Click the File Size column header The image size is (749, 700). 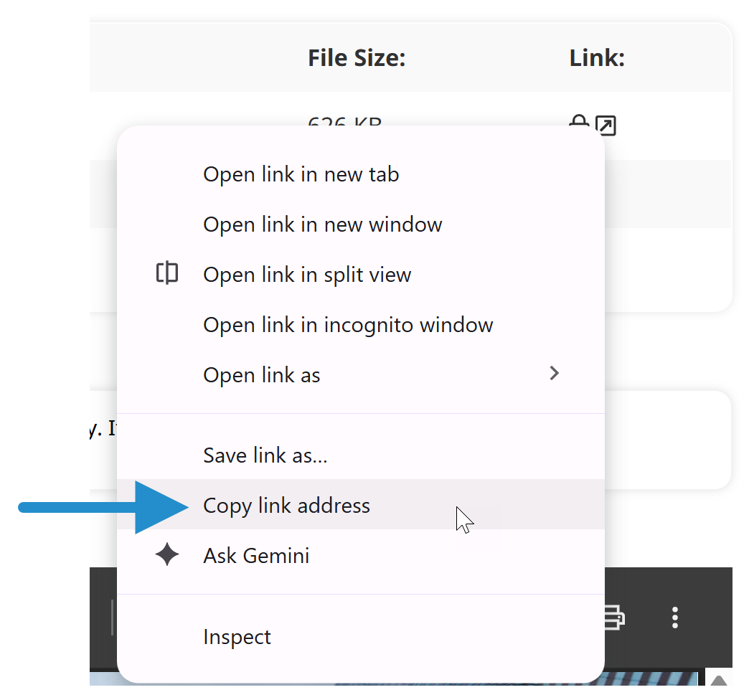(357, 58)
